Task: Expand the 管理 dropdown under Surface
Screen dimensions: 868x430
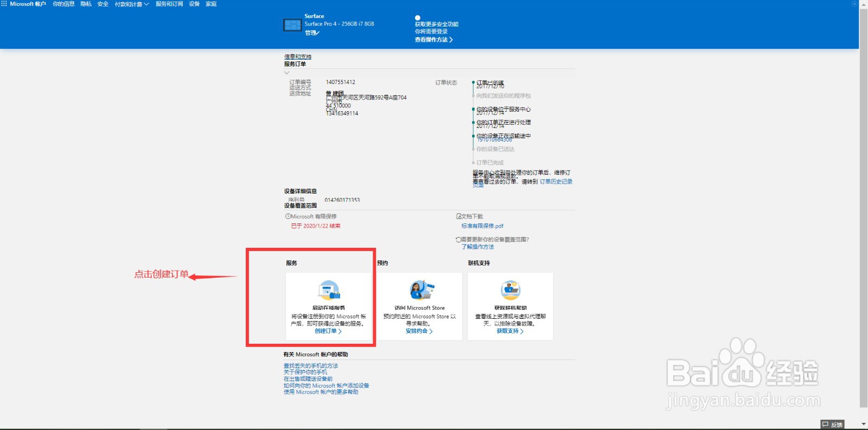Action: [312, 33]
